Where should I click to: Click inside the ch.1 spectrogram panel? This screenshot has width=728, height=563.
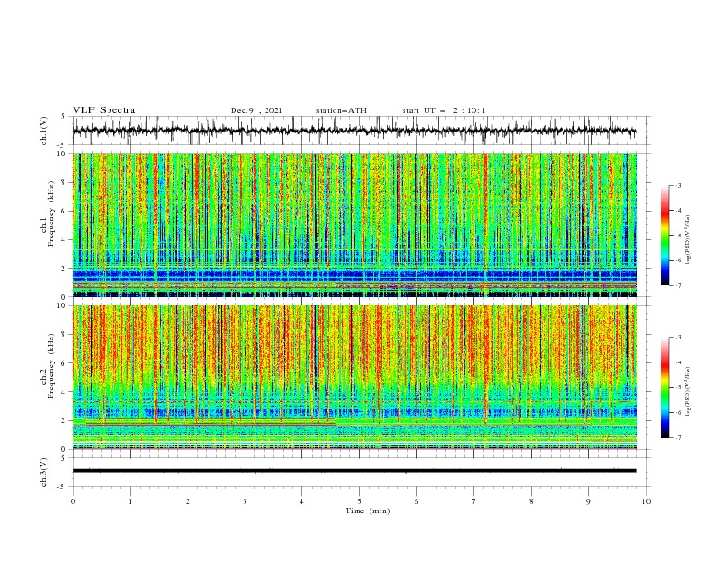click(354, 224)
